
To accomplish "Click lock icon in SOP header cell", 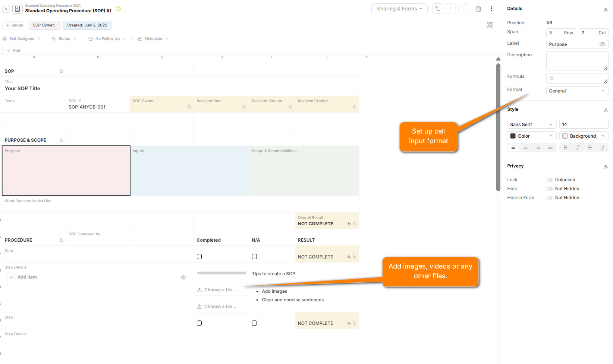I will pyautogui.click(x=61, y=71).
